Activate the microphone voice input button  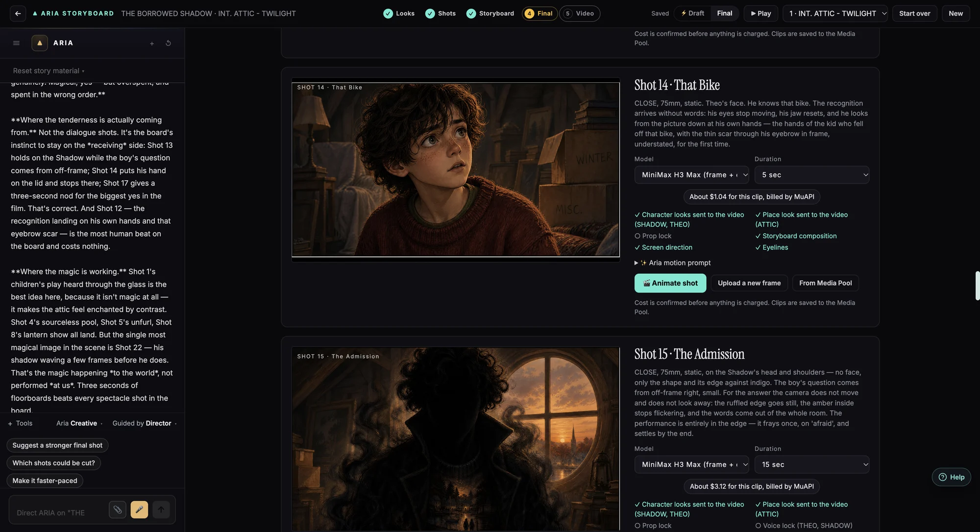click(139, 509)
